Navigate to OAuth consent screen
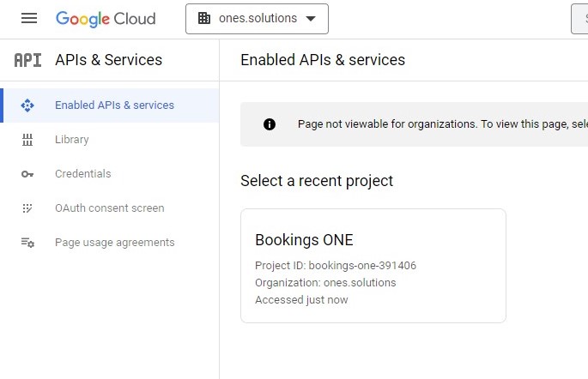Image resolution: width=588 pixels, height=379 pixels. pyautogui.click(x=109, y=208)
